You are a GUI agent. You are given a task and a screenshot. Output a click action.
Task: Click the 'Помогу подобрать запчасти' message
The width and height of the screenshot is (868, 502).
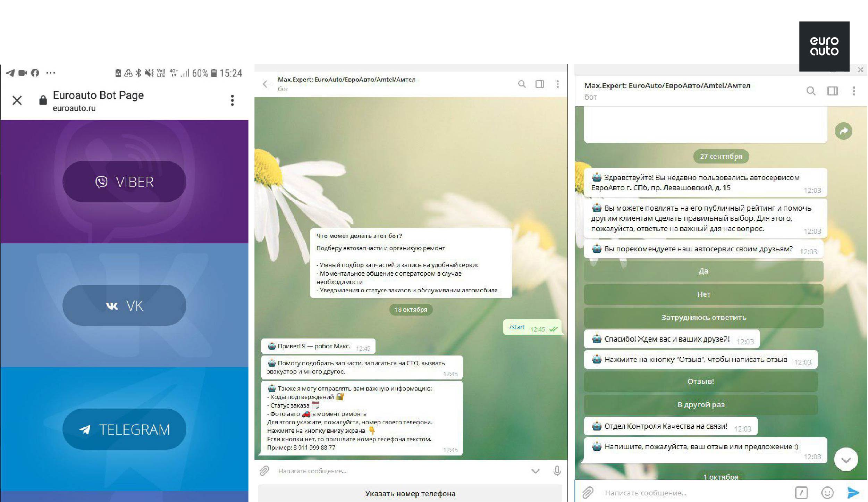(362, 367)
